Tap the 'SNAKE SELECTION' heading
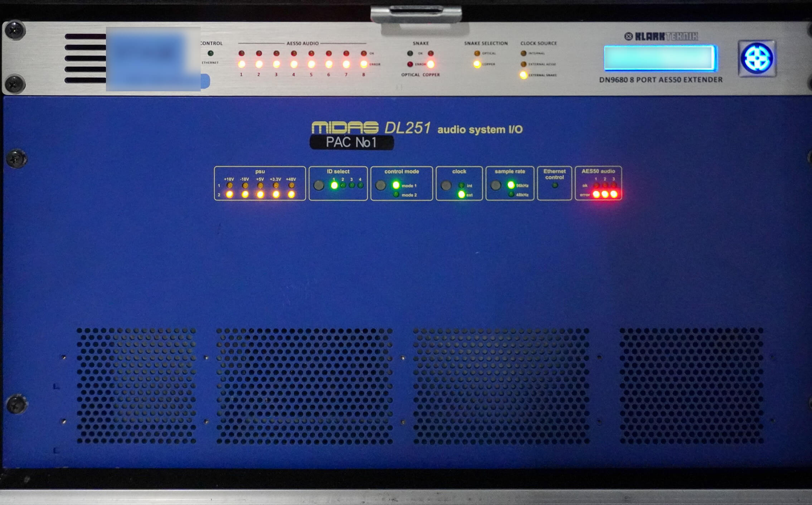812x505 pixels. (x=486, y=43)
